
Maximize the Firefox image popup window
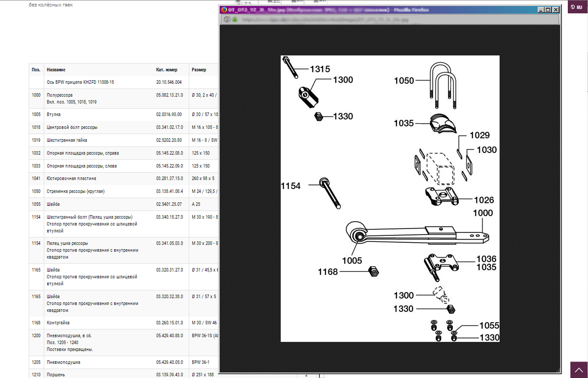[x=548, y=10]
